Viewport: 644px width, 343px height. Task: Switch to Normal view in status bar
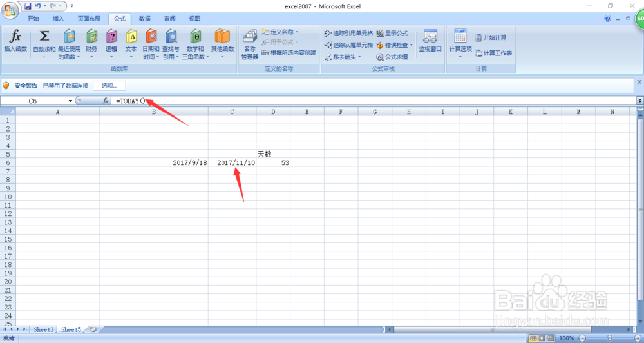533,338
